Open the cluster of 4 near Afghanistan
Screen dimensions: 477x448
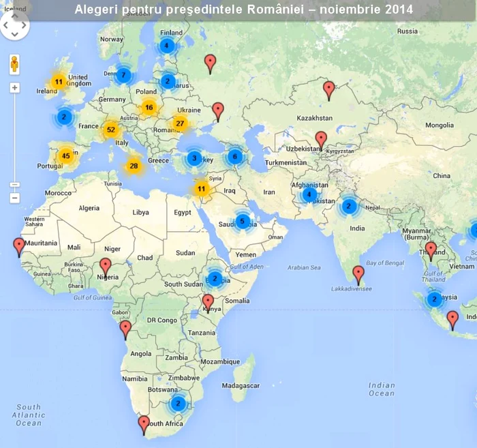pos(309,194)
